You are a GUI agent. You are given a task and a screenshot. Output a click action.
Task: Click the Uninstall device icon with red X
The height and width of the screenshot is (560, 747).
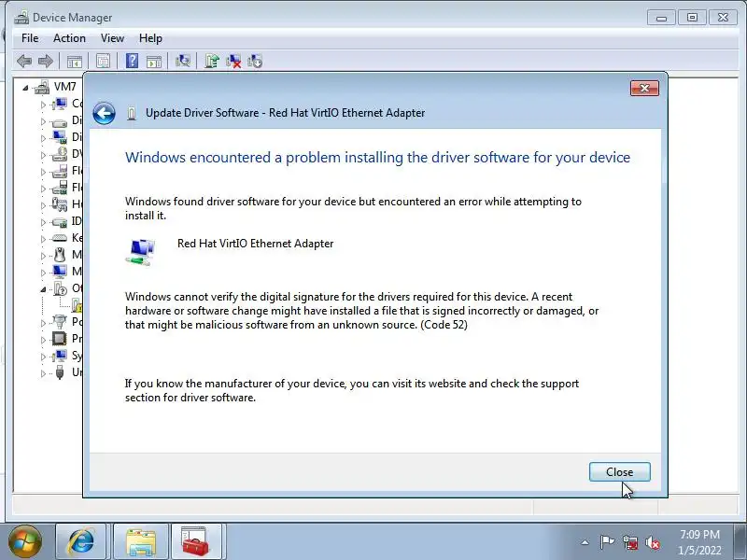(233, 61)
